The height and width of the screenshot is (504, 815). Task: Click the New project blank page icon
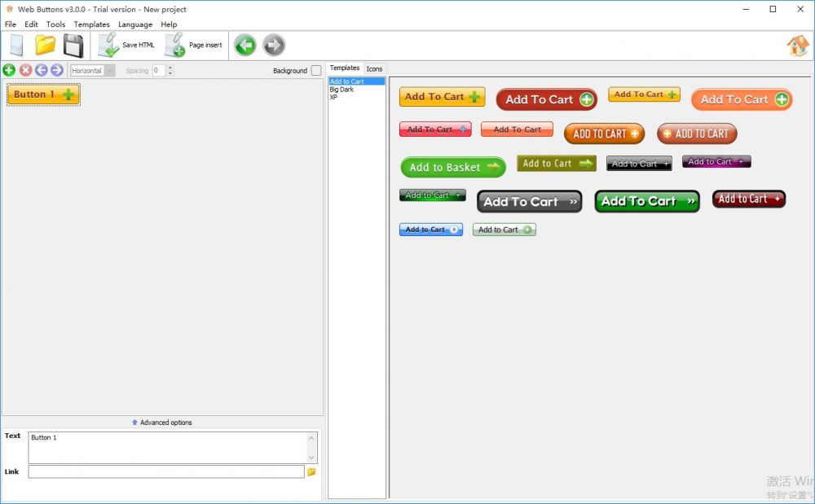16,46
